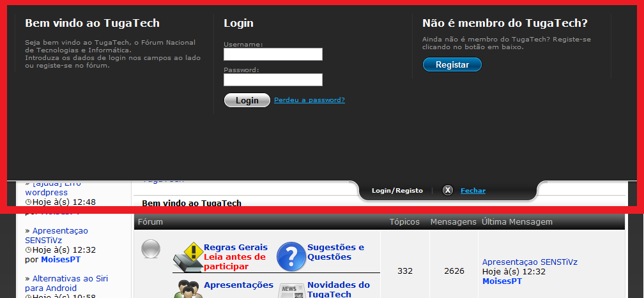Click the Login/Registo tab label
The width and height of the screenshot is (644, 298).
pyautogui.click(x=397, y=190)
